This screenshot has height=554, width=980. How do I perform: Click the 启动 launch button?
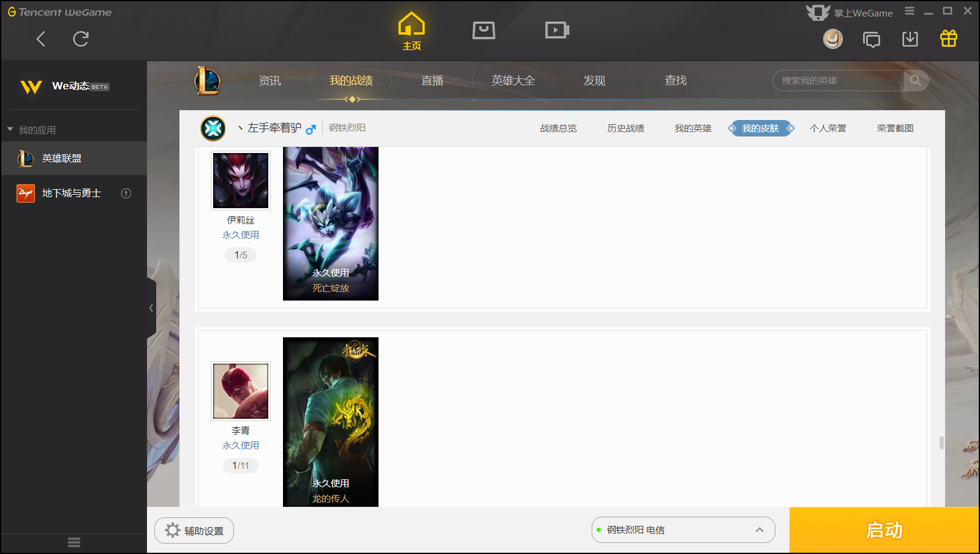tap(884, 530)
